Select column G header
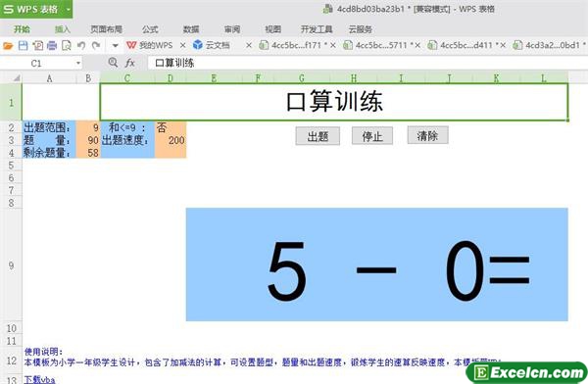Image resolution: width=588 pixels, height=384 pixels. pyautogui.click(x=302, y=78)
